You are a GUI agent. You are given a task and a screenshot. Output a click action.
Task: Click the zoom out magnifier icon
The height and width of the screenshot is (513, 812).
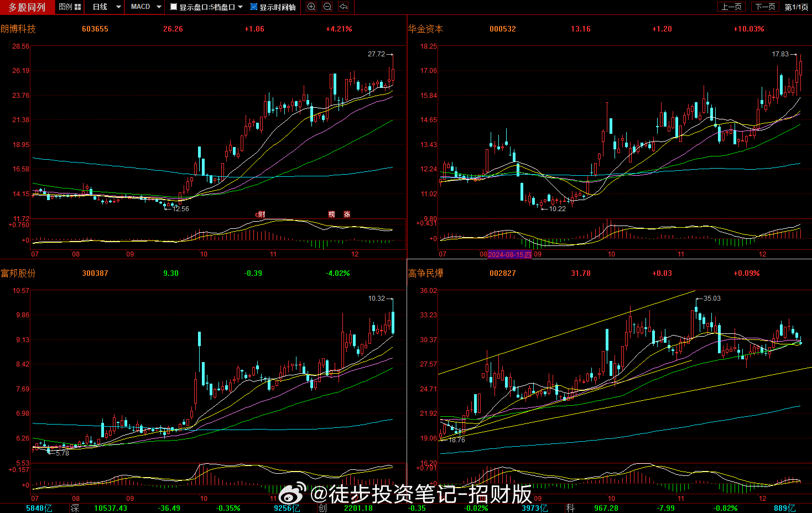point(327,7)
